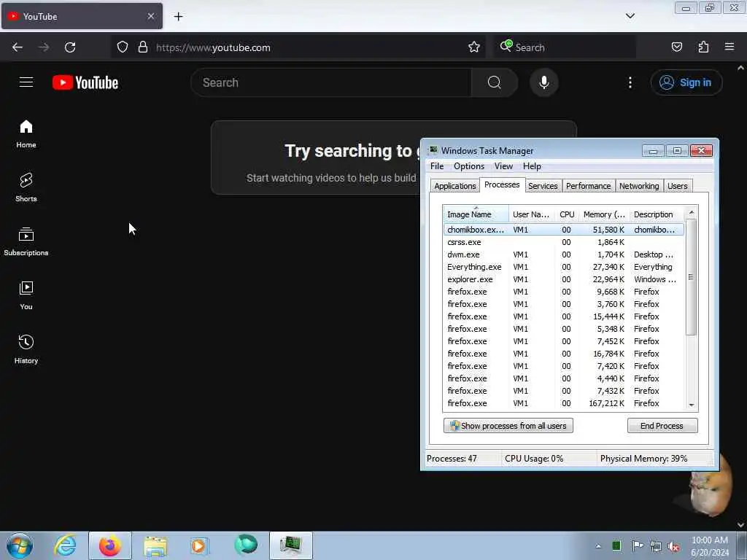
Task: Go back with Firefox back arrow
Action: [x=18, y=47]
